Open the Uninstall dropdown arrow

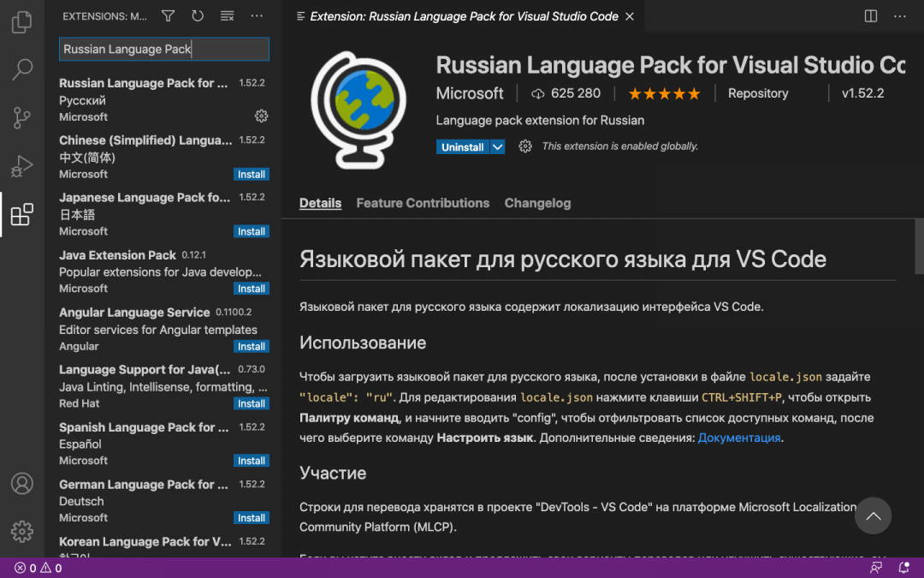[x=498, y=146]
